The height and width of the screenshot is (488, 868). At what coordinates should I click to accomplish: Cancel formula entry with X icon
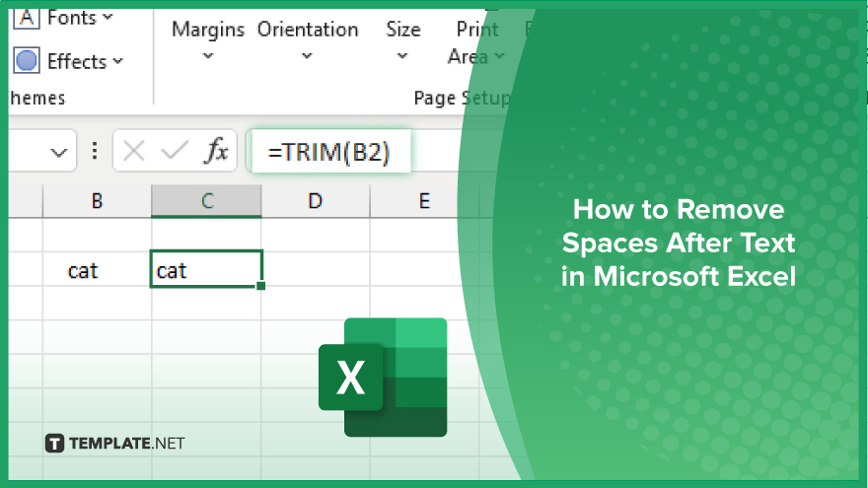(x=134, y=151)
